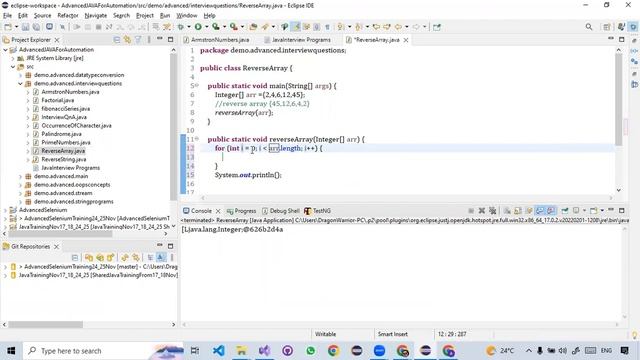640x360 pixels.
Task: Select ReverseString.java in the tree
Action: coord(64,159)
